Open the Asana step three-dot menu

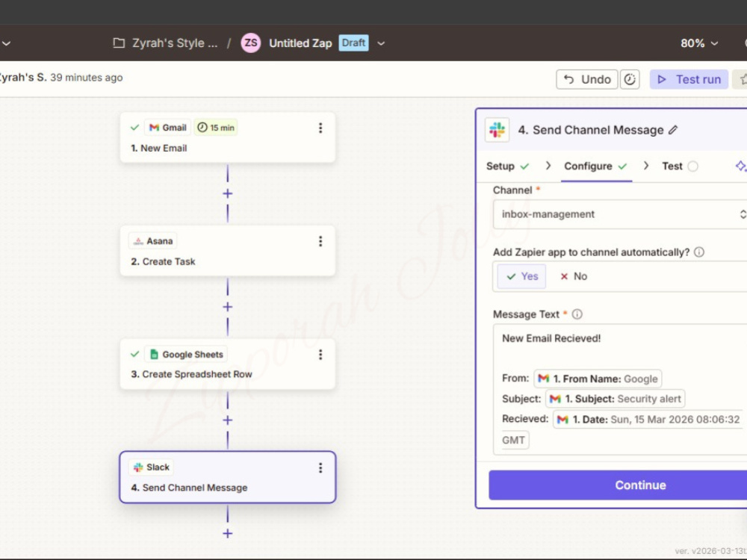click(320, 241)
